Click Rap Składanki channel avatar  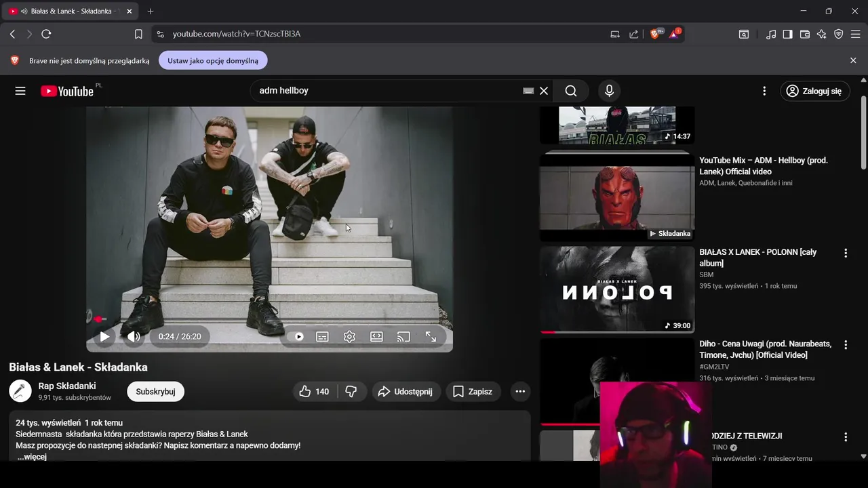[x=20, y=391]
